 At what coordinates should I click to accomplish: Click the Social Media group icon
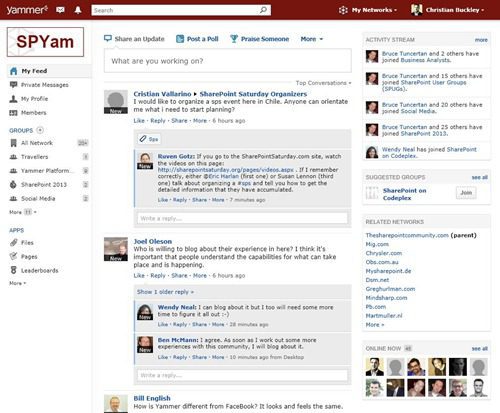coord(13,198)
